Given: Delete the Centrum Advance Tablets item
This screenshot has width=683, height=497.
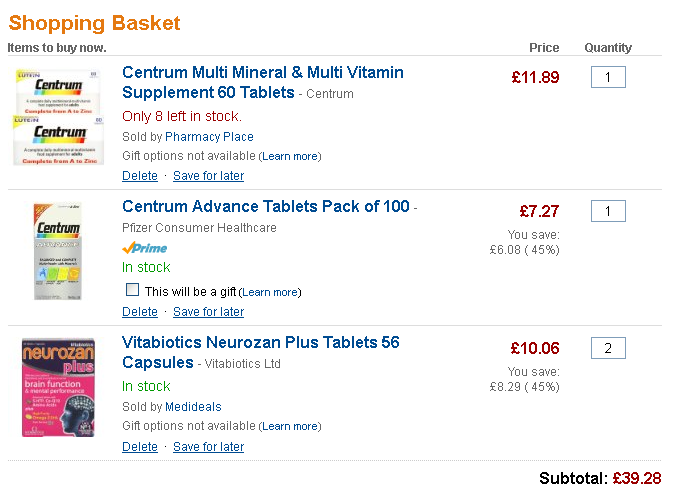Looking at the screenshot, I should coord(140,312).
